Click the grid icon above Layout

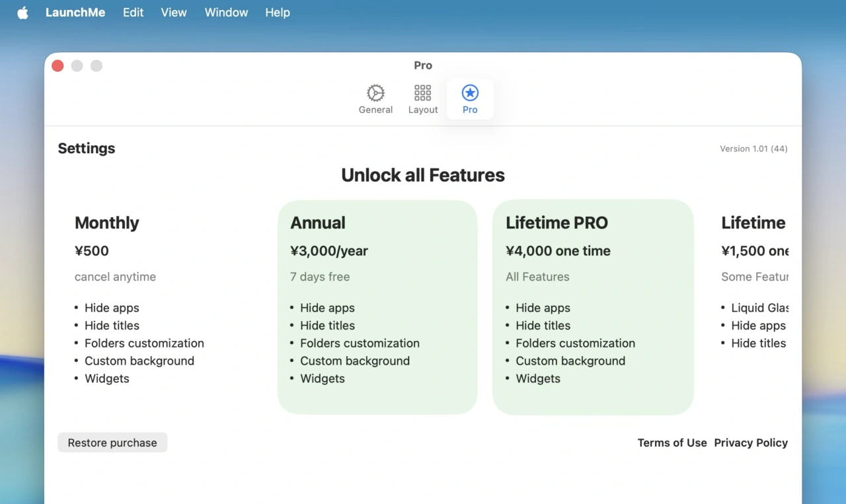coord(422,92)
